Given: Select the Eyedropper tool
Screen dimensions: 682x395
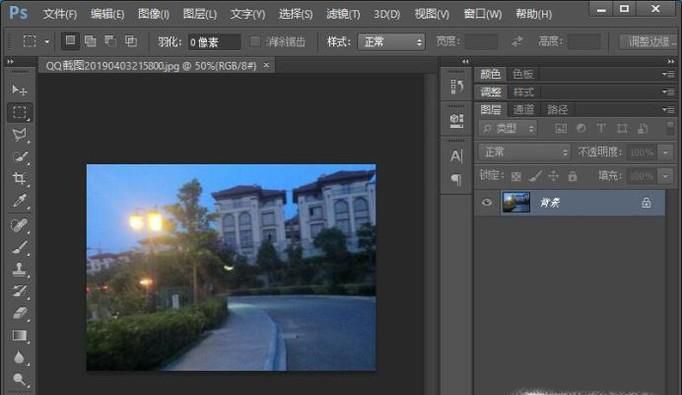Looking at the screenshot, I should [x=19, y=201].
